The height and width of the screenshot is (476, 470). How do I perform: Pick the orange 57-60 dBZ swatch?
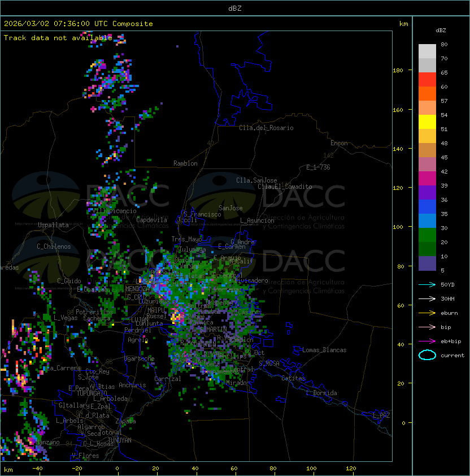[x=427, y=93]
